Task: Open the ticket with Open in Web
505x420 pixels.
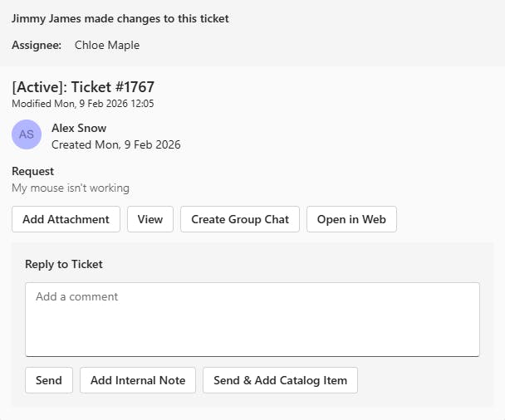Action: (x=351, y=219)
